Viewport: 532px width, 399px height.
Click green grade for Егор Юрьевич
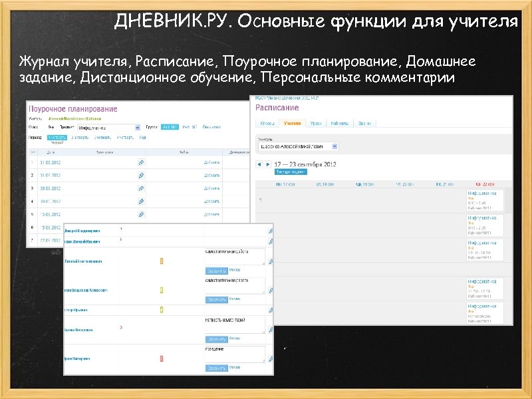(162, 310)
